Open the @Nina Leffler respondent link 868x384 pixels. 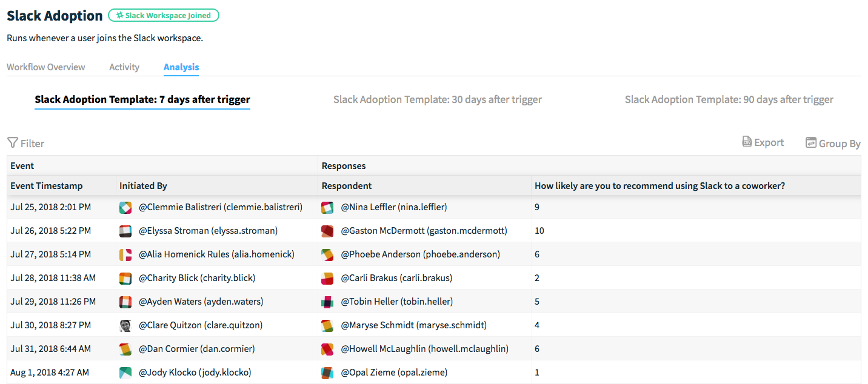[x=394, y=207]
